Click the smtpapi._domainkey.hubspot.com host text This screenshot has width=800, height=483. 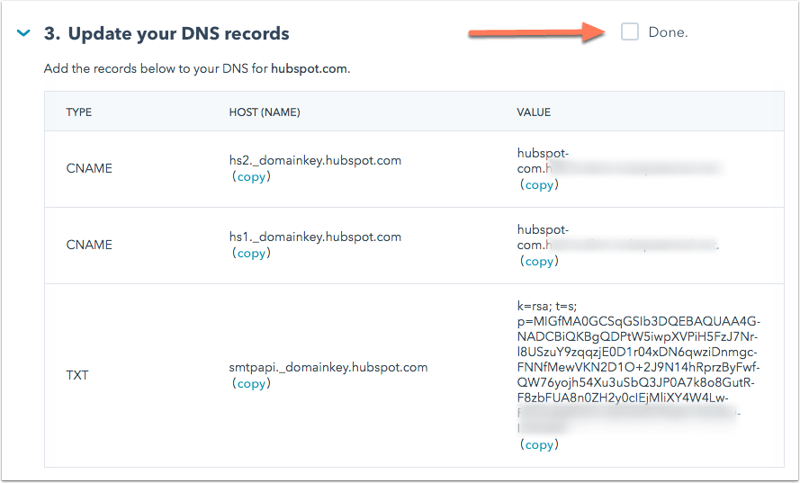pos(328,368)
